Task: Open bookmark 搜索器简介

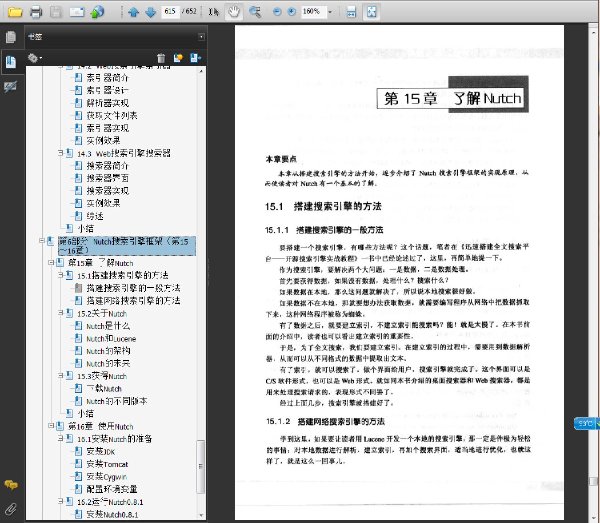Action: pyautogui.click(x=107, y=166)
